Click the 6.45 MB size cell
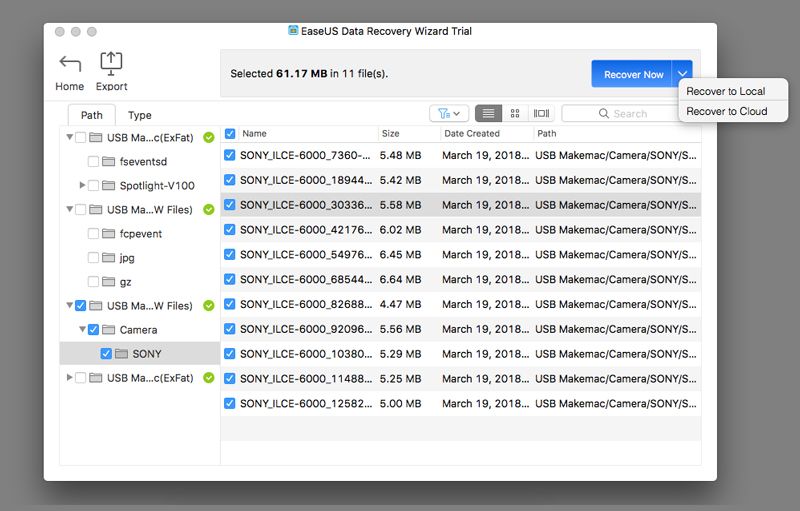The image size is (800, 511). [401, 254]
